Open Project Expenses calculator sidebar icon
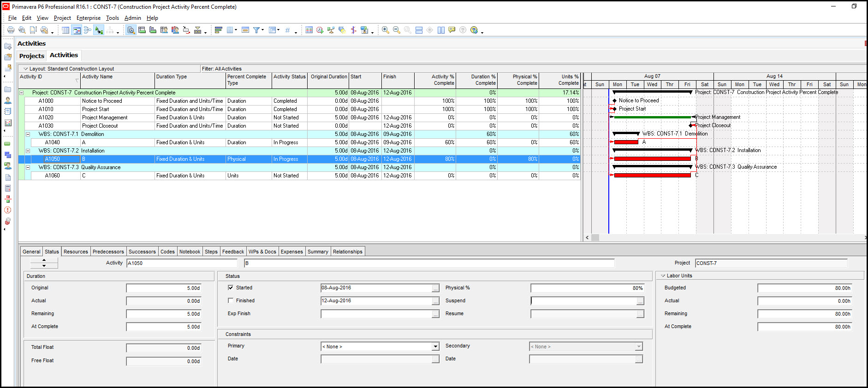The width and height of the screenshot is (868, 388). point(8,188)
